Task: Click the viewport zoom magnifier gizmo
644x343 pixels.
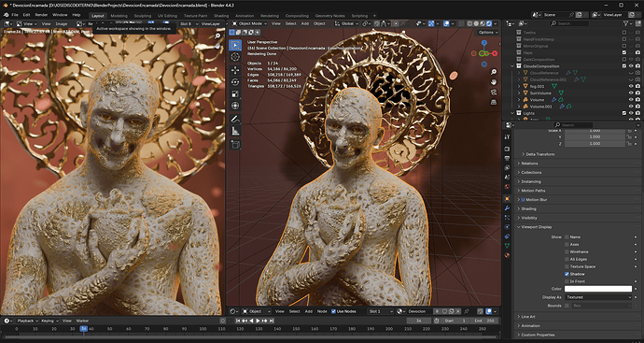Action: point(494,72)
